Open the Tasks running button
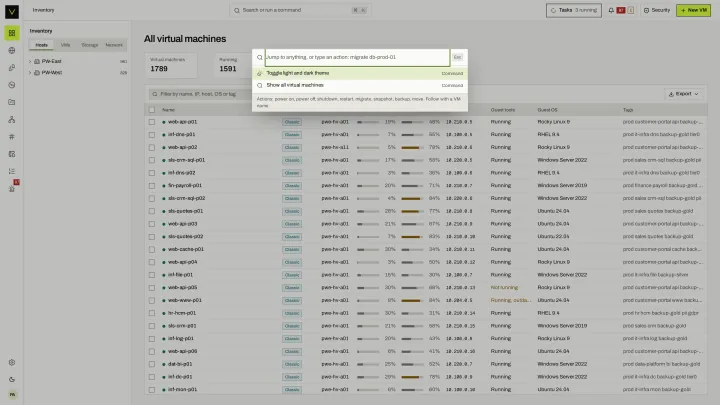Screen dimensions: 720x405 [x=574, y=10]
